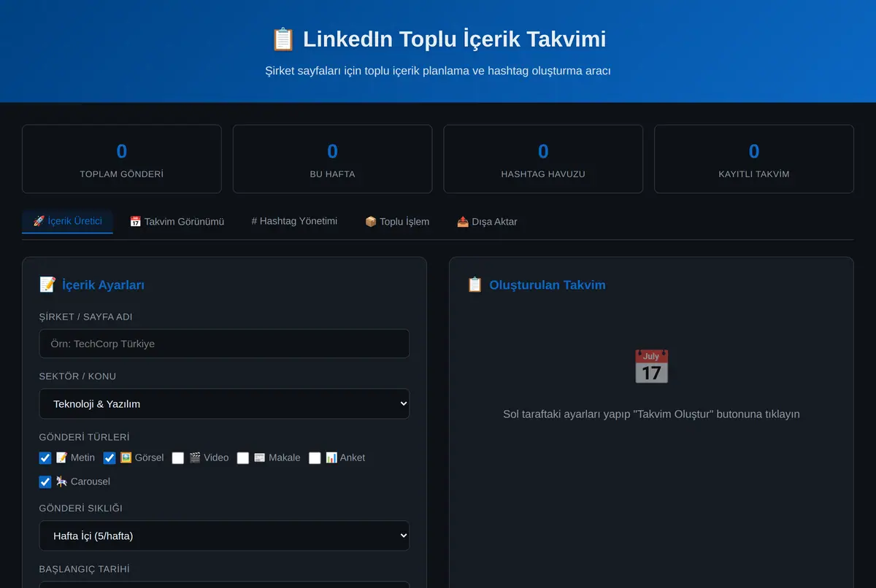Switch to Takvim Görünümü tab
This screenshot has width=876, height=588.
pyautogui.click(x=177, y=221)
